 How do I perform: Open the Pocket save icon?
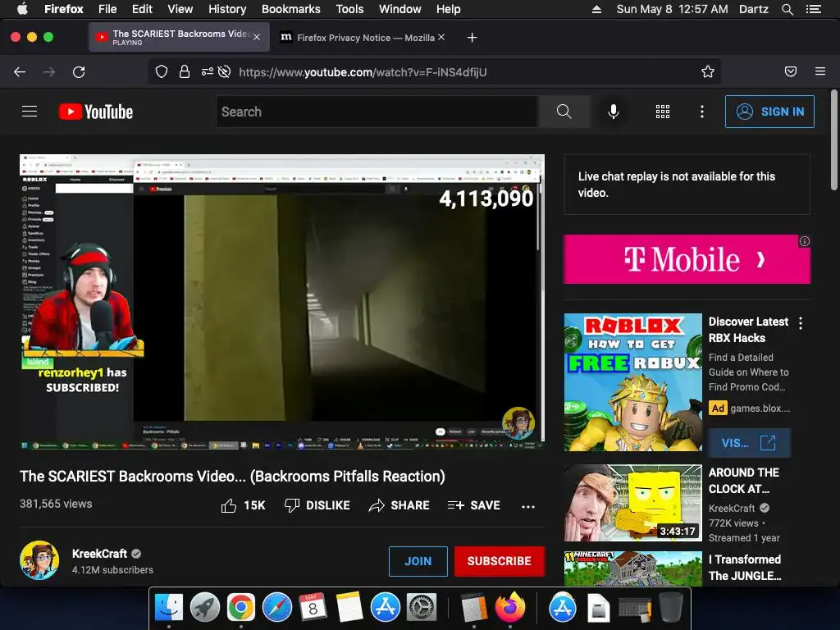coord(791,72)
